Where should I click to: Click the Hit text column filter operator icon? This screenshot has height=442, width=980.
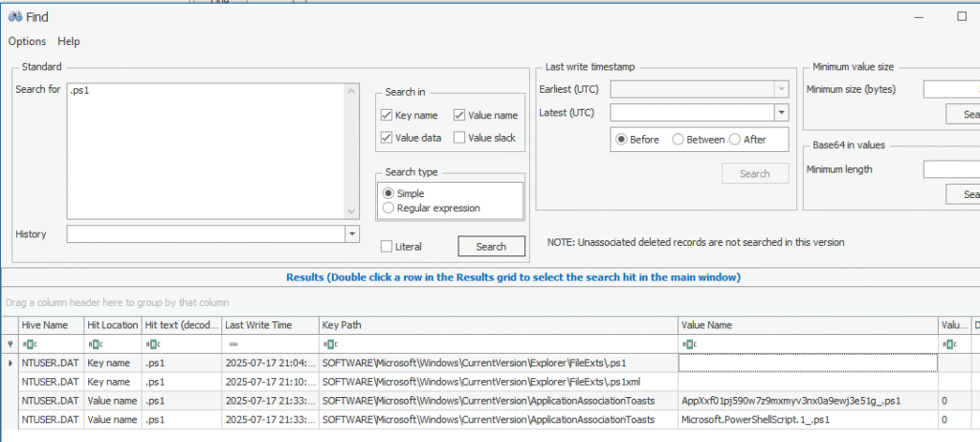pos(153,343)
